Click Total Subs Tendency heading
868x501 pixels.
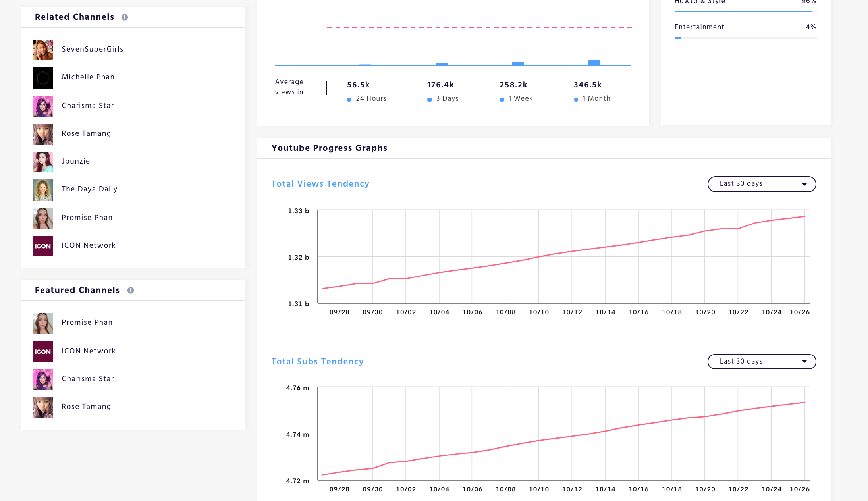tap(317, 362)
